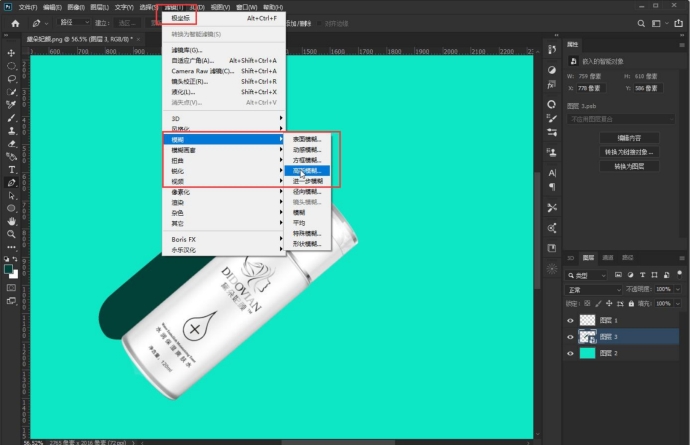Screen dimensions: 690x445
Task: Open the opacity 100% dropdown arrow
Action: 678,289
